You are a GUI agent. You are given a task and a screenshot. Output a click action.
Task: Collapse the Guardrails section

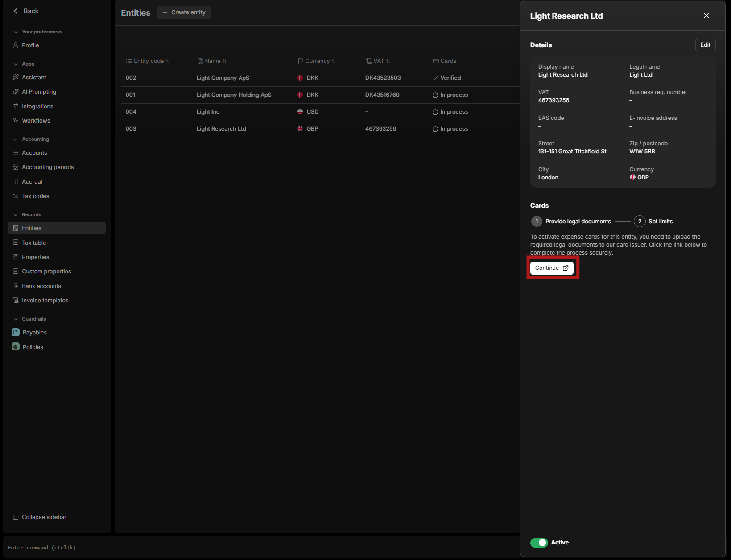(x=16, y=319)
